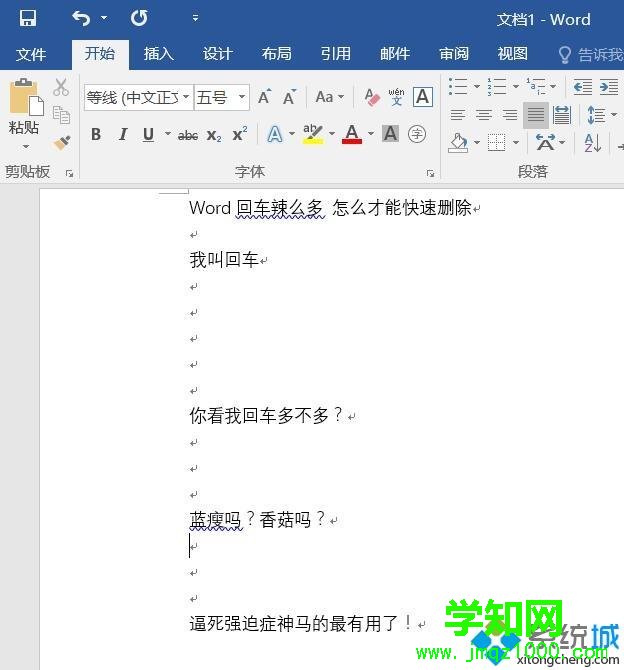This screenshot has width=624, height=670.
Task: Switch to the 邮件 ribbon tab
Action: coord(395,54)
